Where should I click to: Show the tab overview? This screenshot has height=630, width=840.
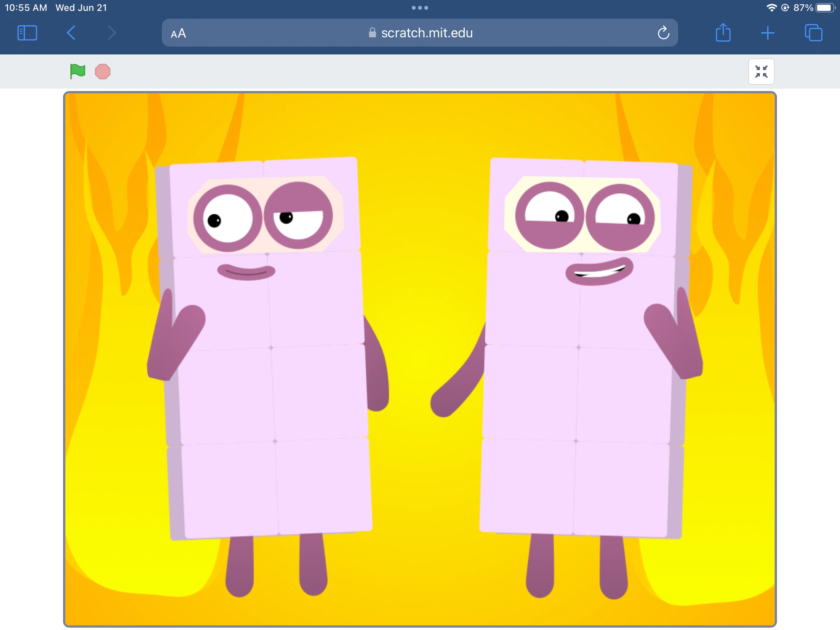pos(814,33)
